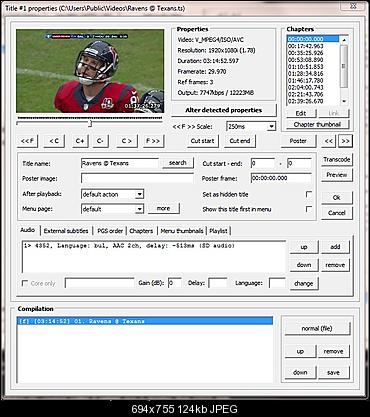370x417 pixels.
Task: Click the Transcode button
Action: coord(337,160)
